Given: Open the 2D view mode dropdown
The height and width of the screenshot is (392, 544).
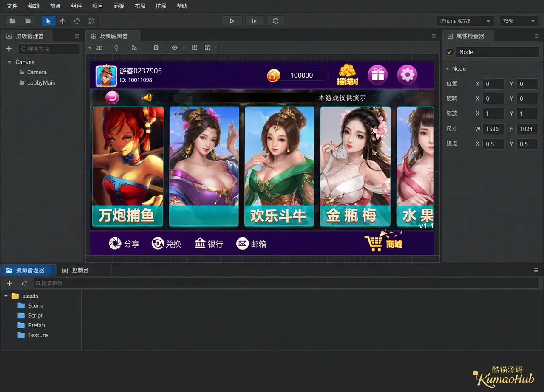Looking at the screenshot, I should pyautogui.click(x=96, y=48).
